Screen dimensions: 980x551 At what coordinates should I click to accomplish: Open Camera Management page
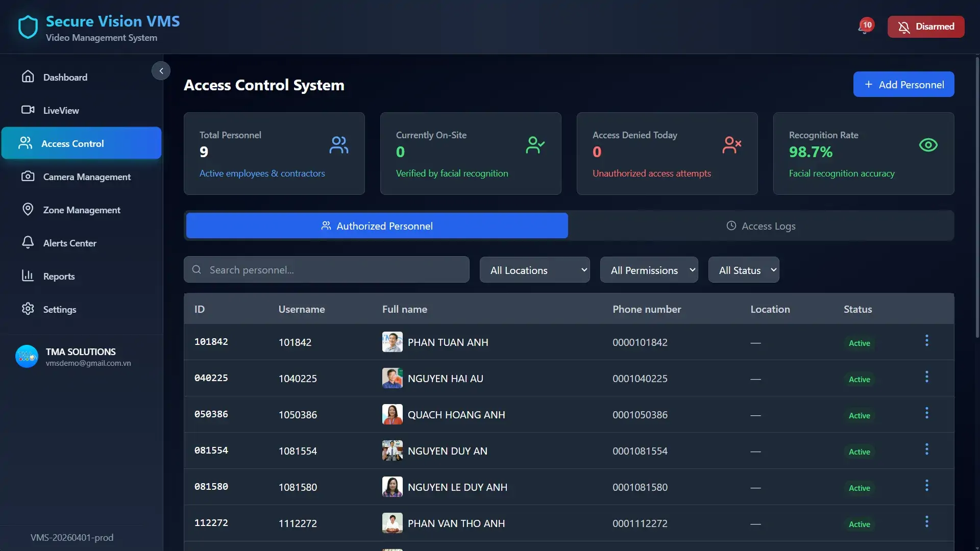tap(82, 177)
